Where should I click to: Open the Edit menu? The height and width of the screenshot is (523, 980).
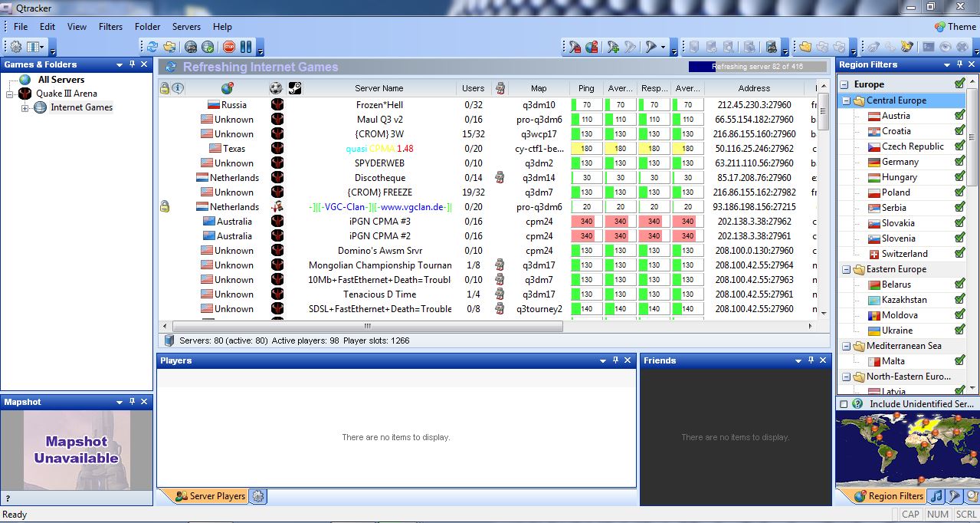click(x=48, y=26)
